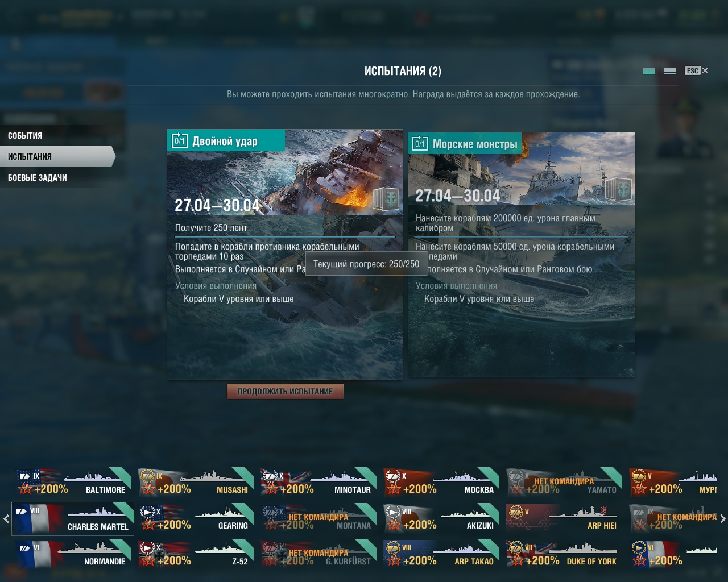Choose the Duke of York ship
Screen dimensions: 728x582
tap(564, 554)
